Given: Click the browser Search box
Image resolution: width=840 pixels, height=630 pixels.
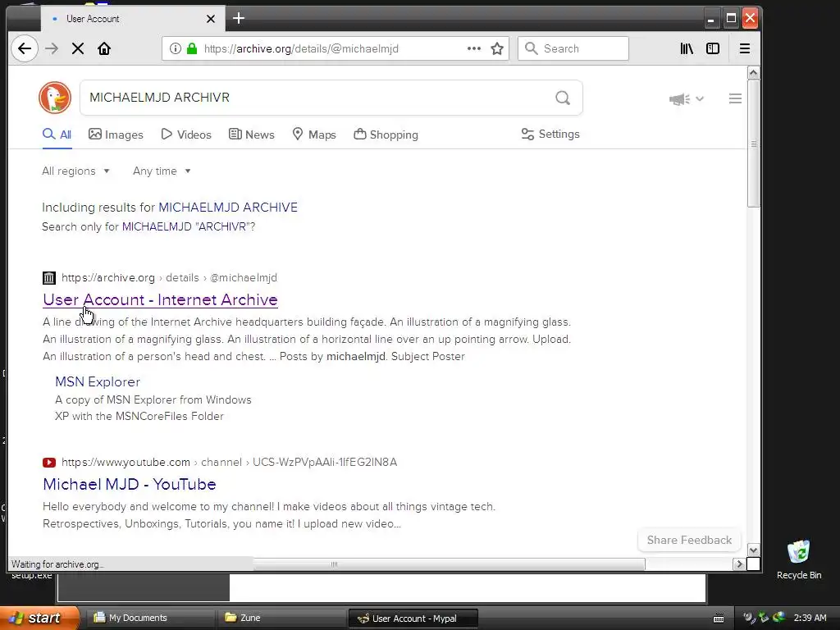Looking at the screenshot, I should coord(573,48).
